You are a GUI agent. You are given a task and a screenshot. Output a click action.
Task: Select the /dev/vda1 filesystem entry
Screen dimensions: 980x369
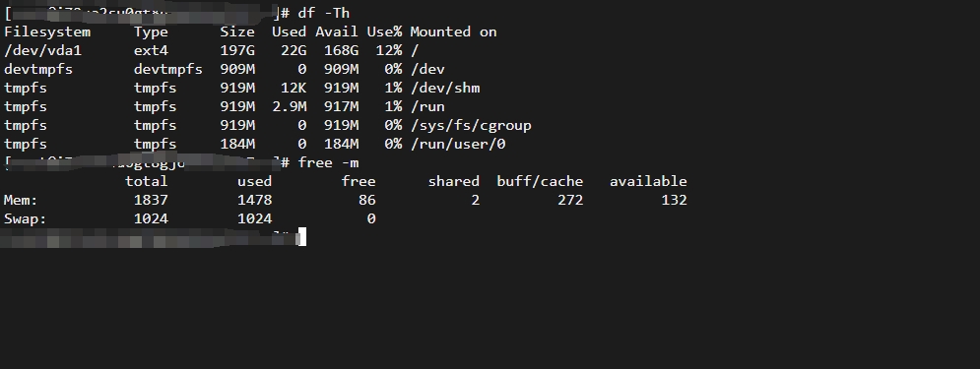pos(43,50)
